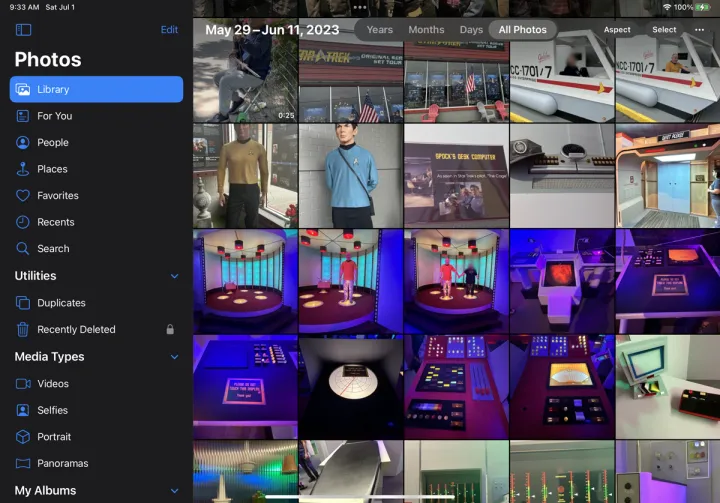Image resolution: width=720 pixels, height=503 pixels.
Task: Open the For You icon
Action: coord(23,116)
